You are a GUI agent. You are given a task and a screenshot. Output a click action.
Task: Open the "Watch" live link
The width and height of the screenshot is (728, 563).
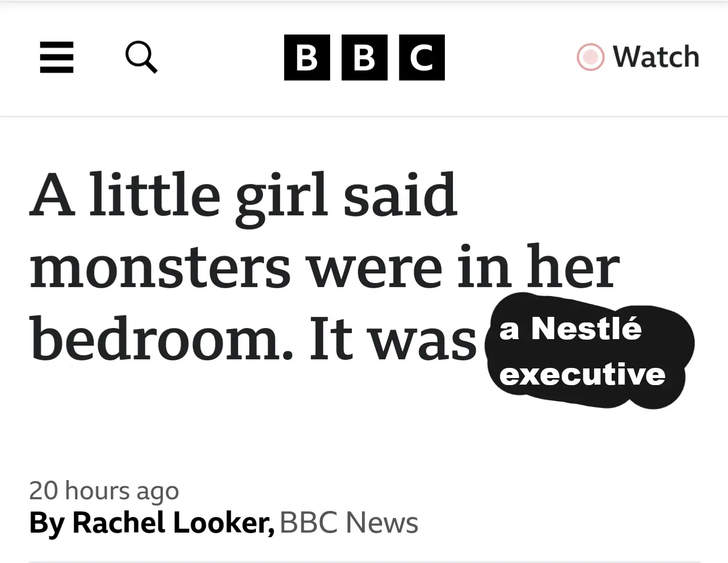tap(639, 57)
